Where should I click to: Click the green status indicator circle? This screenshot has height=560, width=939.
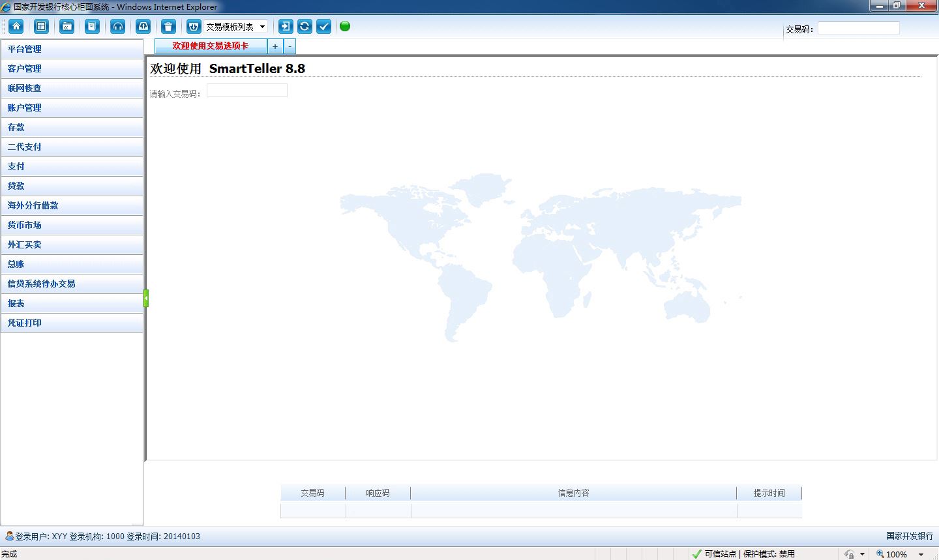pos(345,26)
